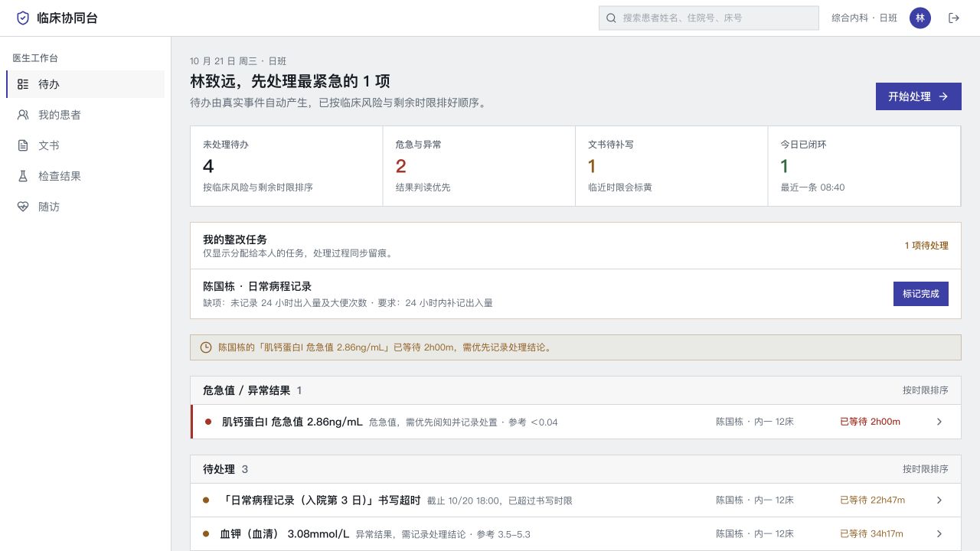Screen dimensions: 980x551
Task: Click the dot beside 日常病程记录 书写超时
Action: [x=206, y=500]
